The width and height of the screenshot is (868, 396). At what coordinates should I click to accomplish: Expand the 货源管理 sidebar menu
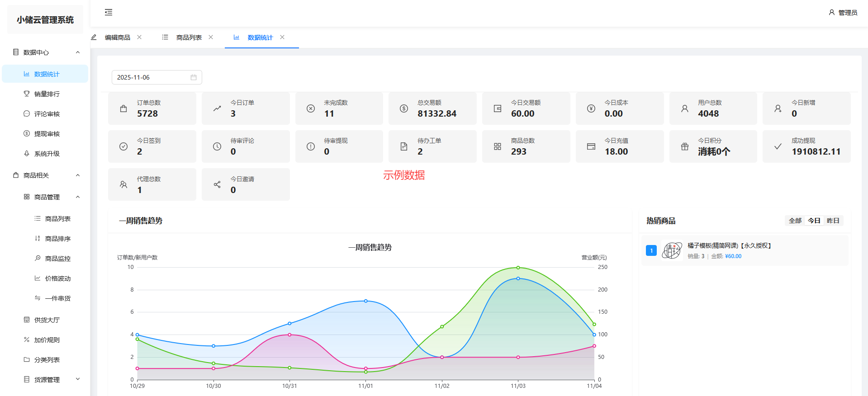78,379
